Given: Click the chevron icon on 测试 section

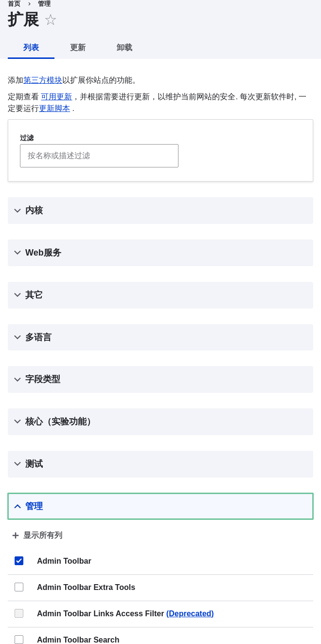Looking at the screenshot, I should coord(18,464).
